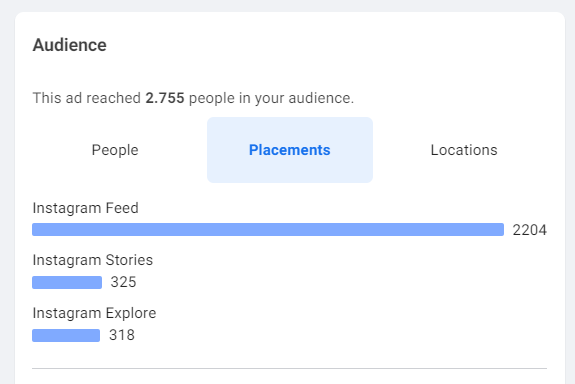Click the 'This ad reached' text
This screenshot has height=384, width=575.
tap(87, 98)
